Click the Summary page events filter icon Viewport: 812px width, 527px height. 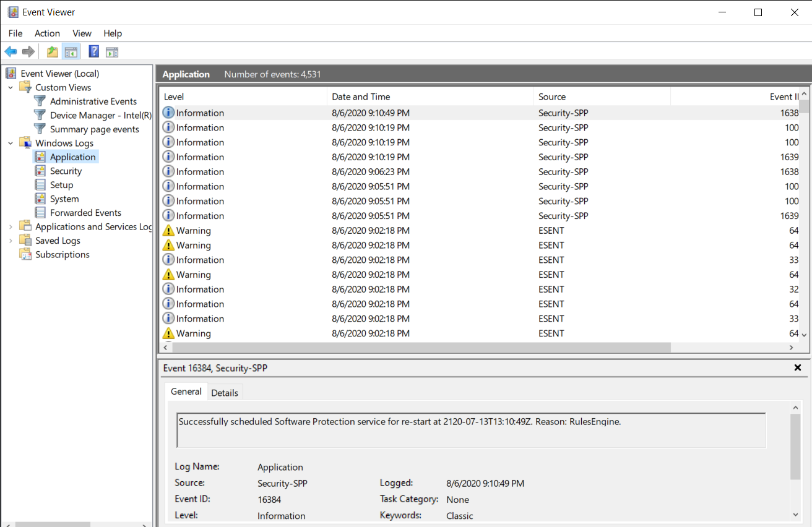tap(40, 129)
